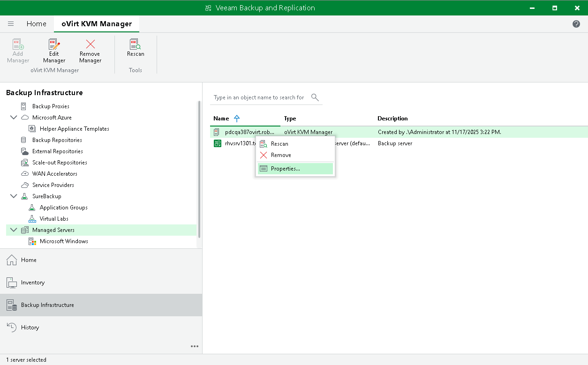Screen dimensions: 588x365
Task: Select 'Application Groups' tree label
Action: [x=64, y=208]
